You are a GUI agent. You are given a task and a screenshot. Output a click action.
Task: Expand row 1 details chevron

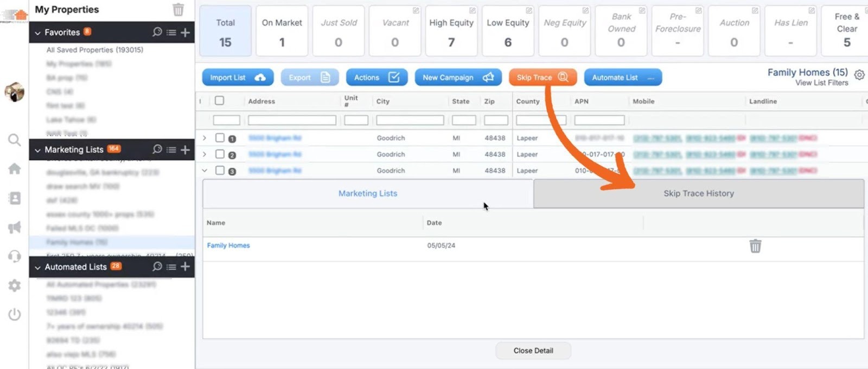coord(205,138)
